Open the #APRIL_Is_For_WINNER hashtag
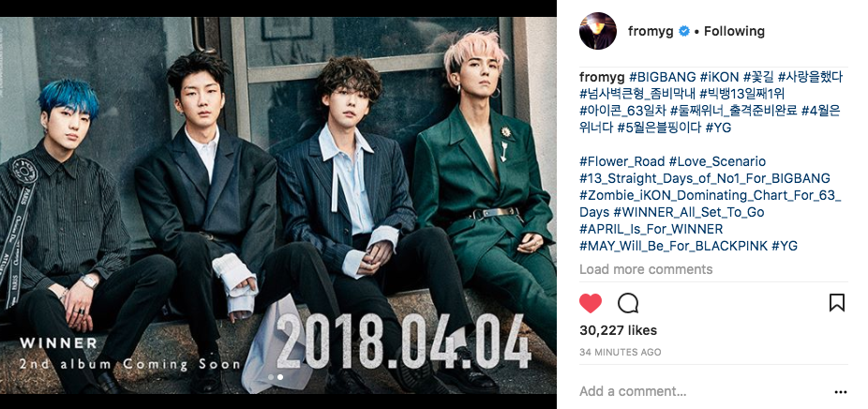Viewport: 868px width, 409px height. coord(651,229)
